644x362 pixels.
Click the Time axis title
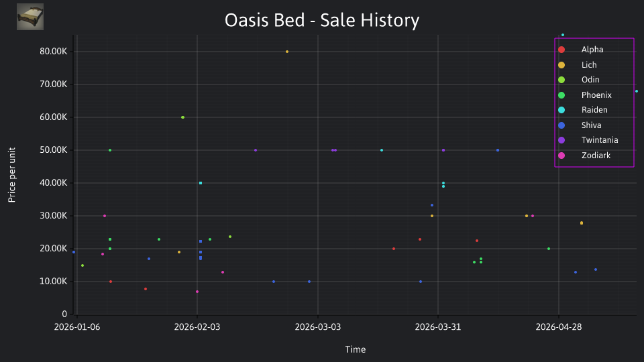[356, 349]
